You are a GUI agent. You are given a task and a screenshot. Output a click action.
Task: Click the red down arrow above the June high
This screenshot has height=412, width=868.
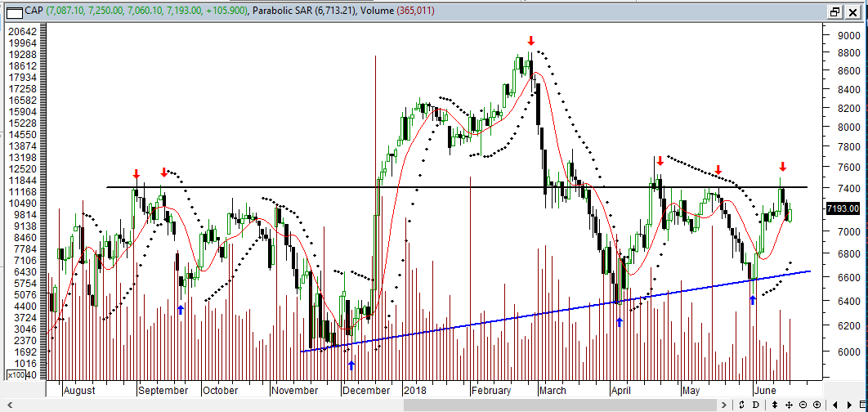coord(783,167)
